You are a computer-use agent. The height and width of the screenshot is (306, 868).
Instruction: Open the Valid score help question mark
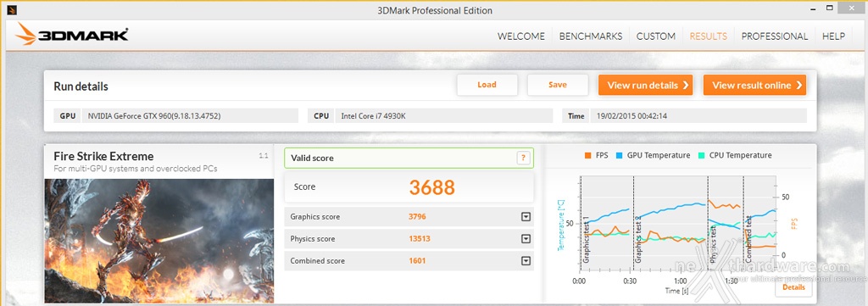coord(523,159)
